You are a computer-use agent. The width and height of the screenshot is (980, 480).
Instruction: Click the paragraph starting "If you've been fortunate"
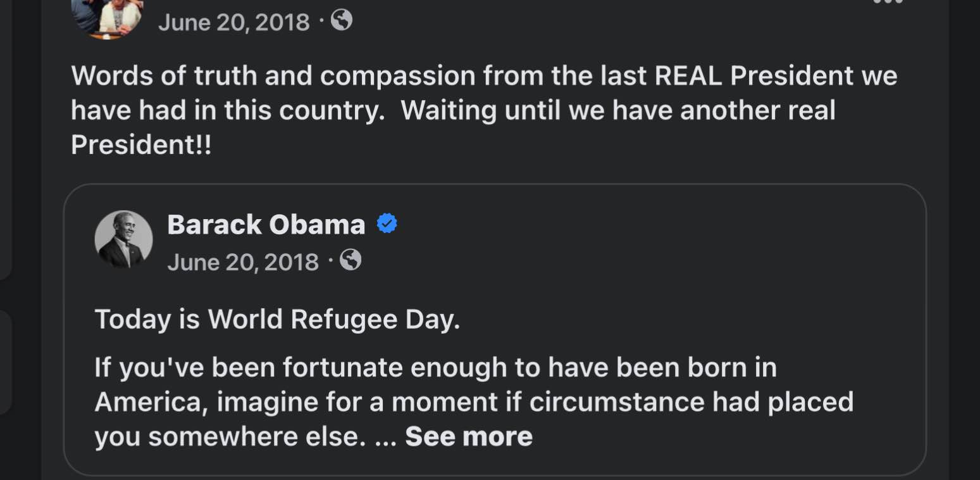tap(435, 367)
